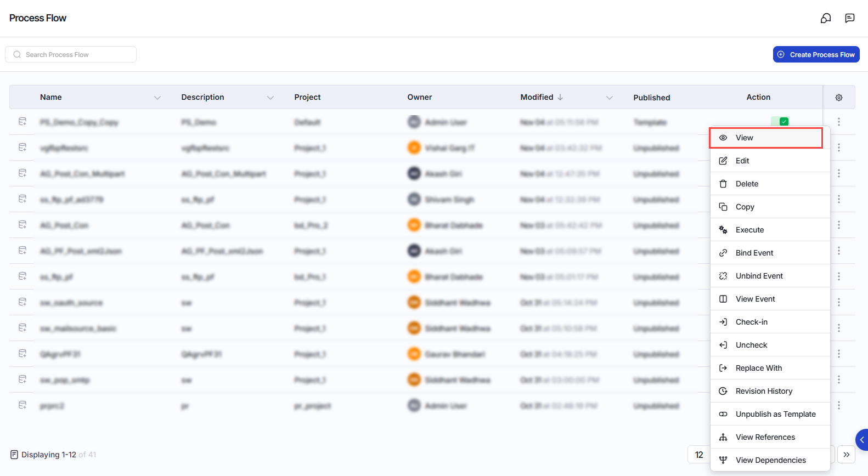Select Copy from the context menu
868x476 pixels.
click(x=770, y=207)
